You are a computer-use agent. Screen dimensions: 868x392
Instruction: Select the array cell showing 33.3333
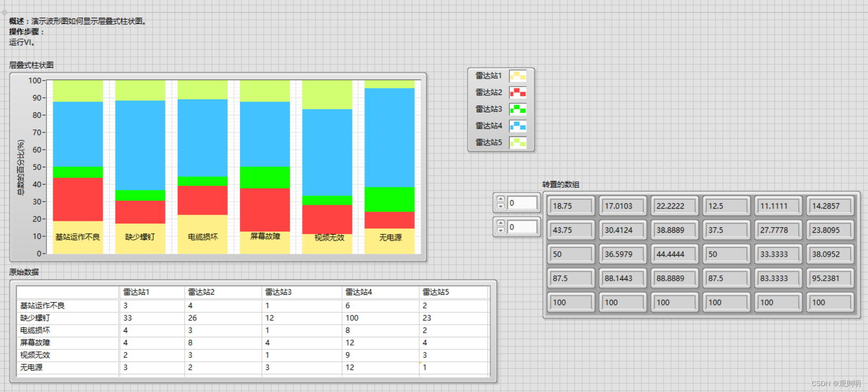pos(779,255)
